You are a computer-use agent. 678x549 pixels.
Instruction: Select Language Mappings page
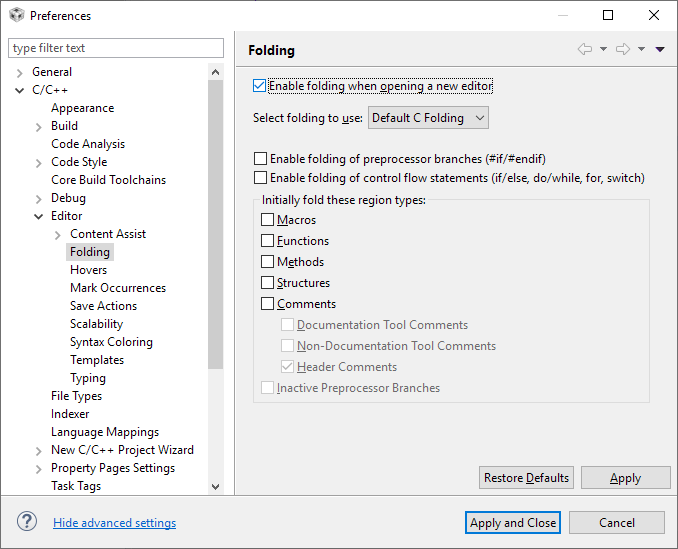[105, 432]
